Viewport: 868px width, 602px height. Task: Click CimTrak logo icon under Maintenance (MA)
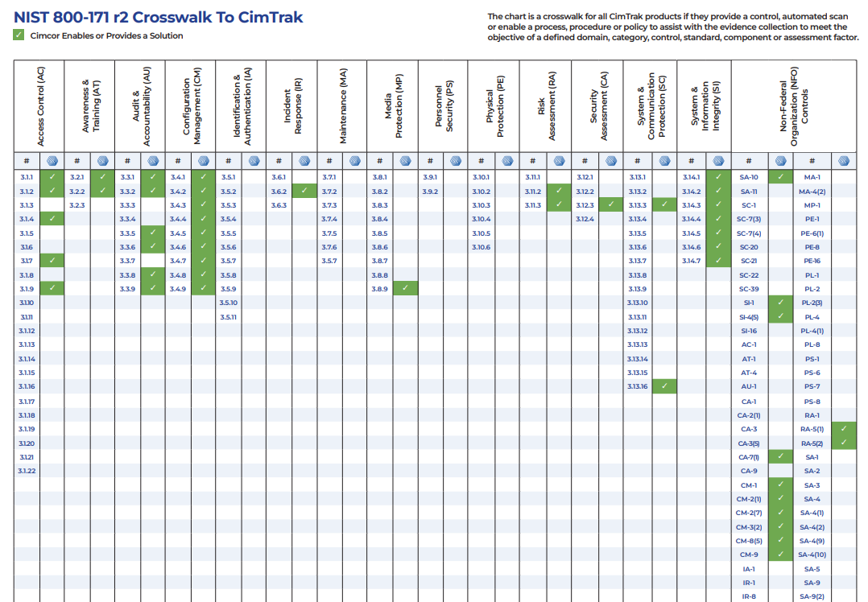pos(355,161)
